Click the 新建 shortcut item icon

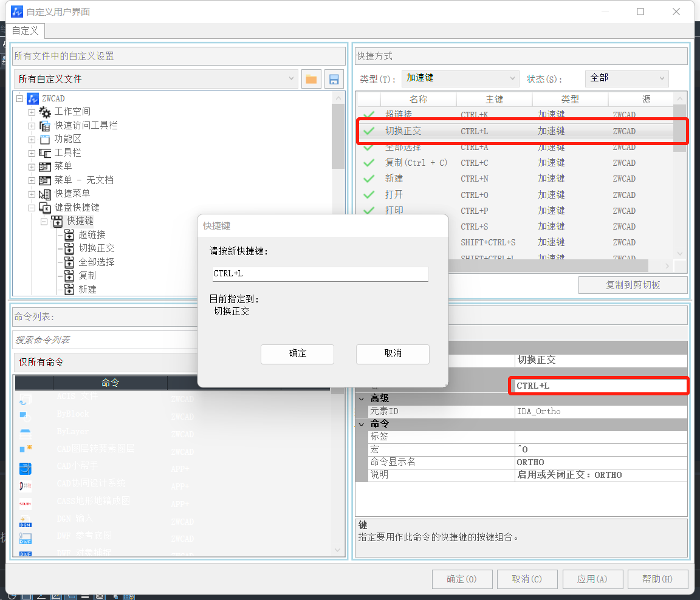pyautogui.click(x=69, y=289)
